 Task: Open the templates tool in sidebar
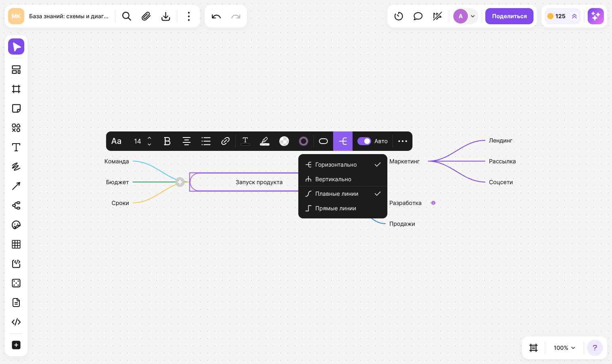coord(16,70)
